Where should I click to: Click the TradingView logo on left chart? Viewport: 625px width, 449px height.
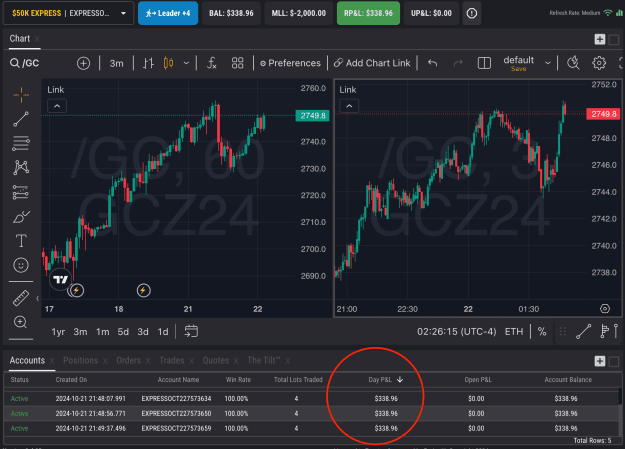point(61,280)
